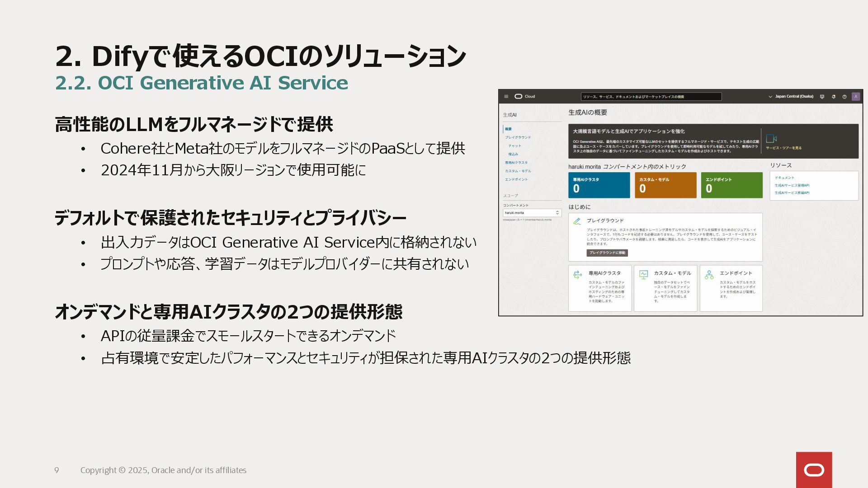Screen dimensions: 868x488
Task: Click the service tour video camera icon
Action: pyautogui.click(x=771, y=139)
